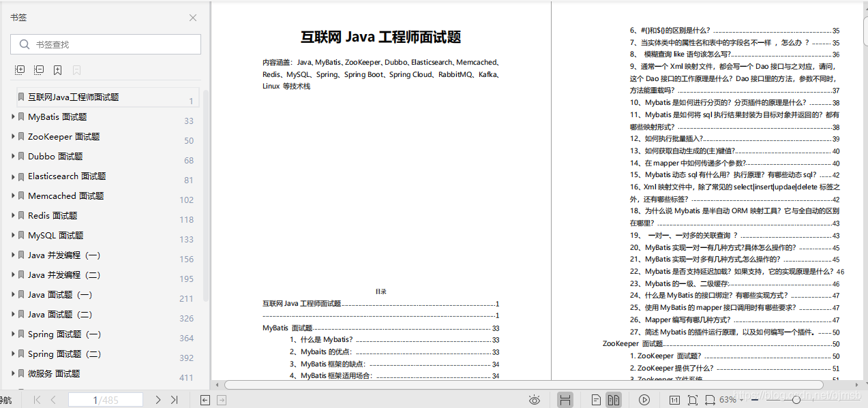Click the horizontal scrollbar left arrow
868x408 pixels.
click(x=218, y=385)
